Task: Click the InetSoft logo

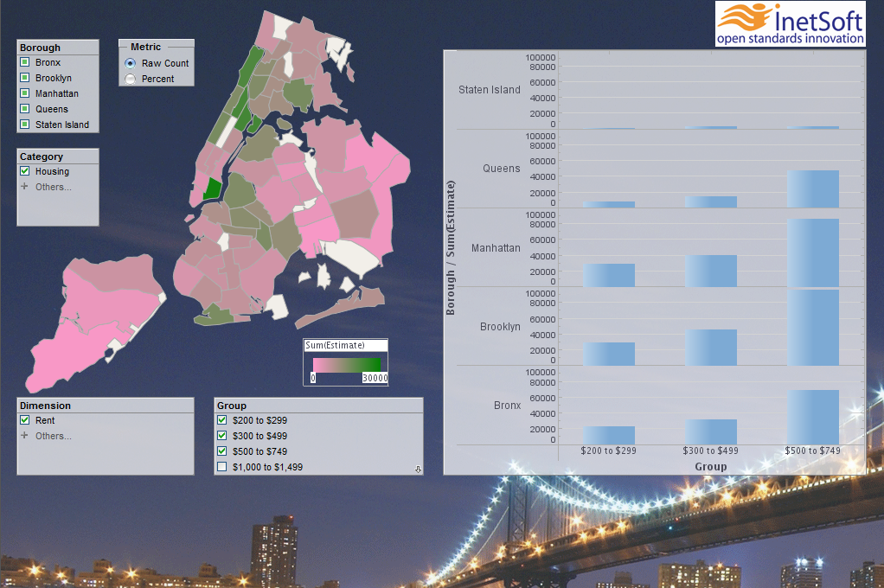Action: point(791,23)
